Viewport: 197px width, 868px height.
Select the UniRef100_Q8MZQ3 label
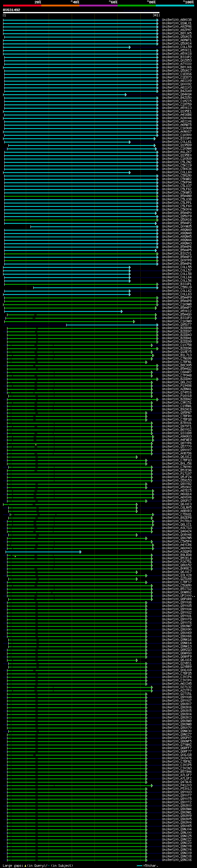177,650
